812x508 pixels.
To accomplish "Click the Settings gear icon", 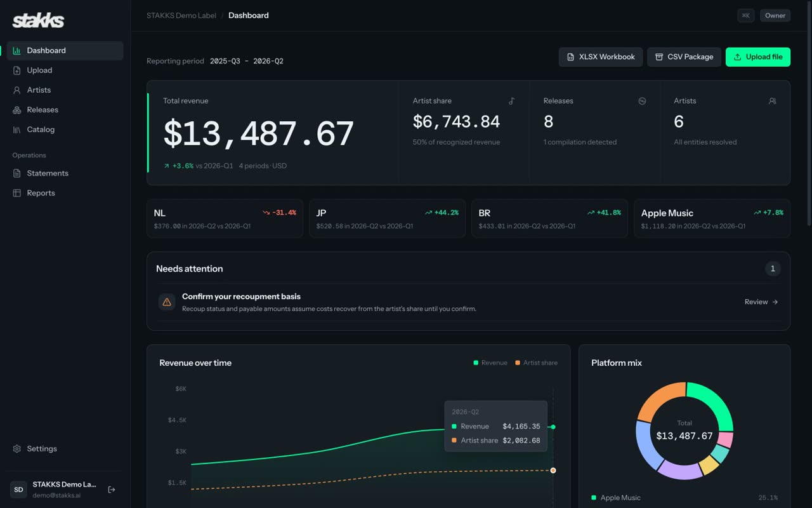I will pyautogui.click(x=16, y=449).
